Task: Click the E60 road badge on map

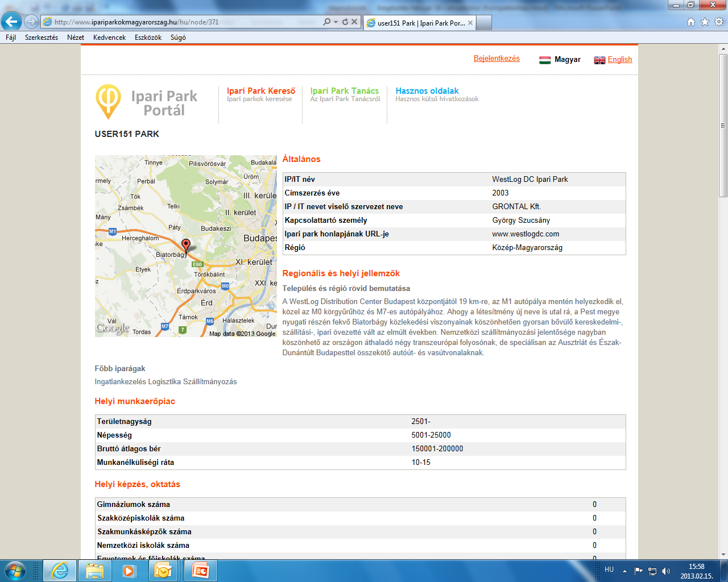Action: tap(197, 264)
